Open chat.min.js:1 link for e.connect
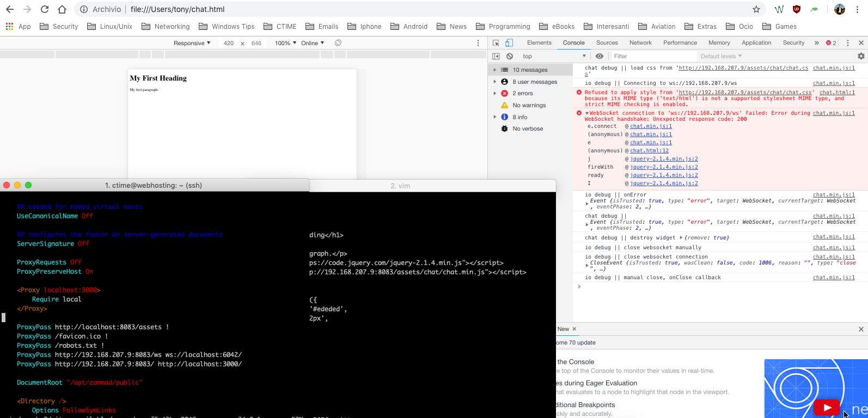This screenshot has height=418, width=868. [651, 126]
